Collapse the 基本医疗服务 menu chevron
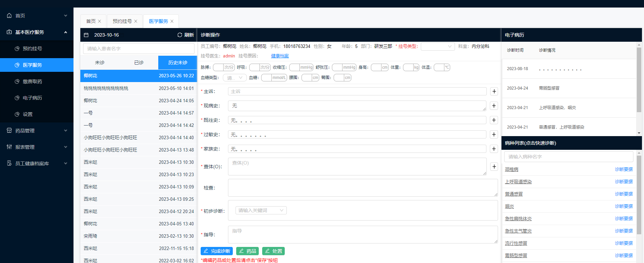 pos(66,32)
